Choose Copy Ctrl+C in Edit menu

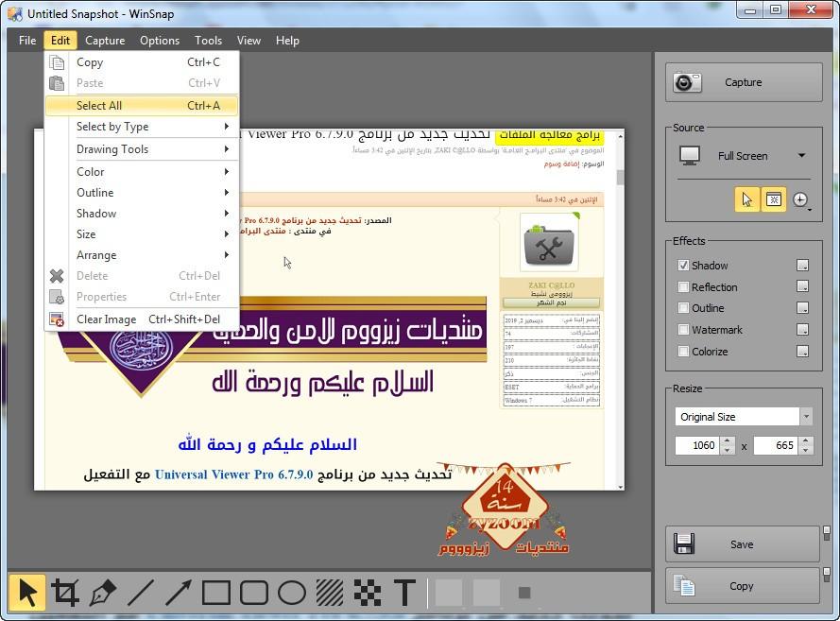(142, 62)
